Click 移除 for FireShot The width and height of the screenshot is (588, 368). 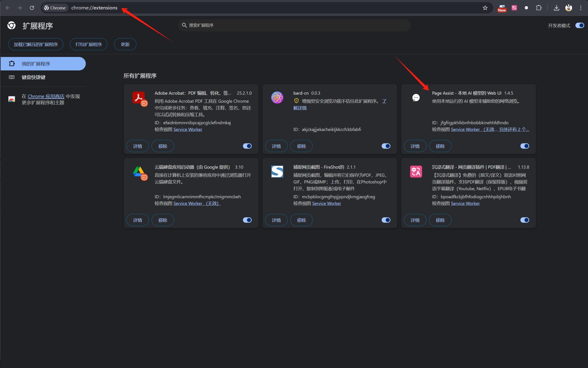pyautogui.click(x=301, y=220)
